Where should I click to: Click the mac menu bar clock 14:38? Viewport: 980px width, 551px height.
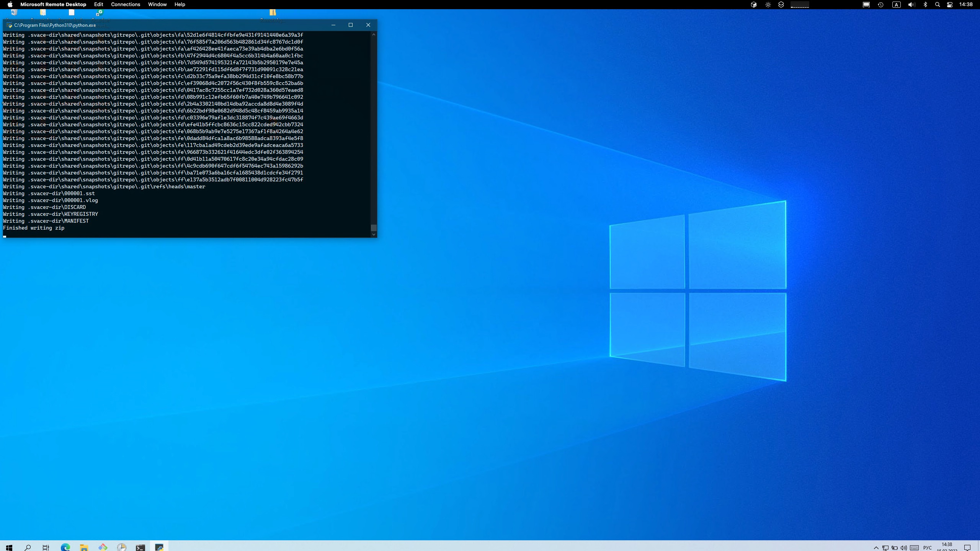(966, 5)
